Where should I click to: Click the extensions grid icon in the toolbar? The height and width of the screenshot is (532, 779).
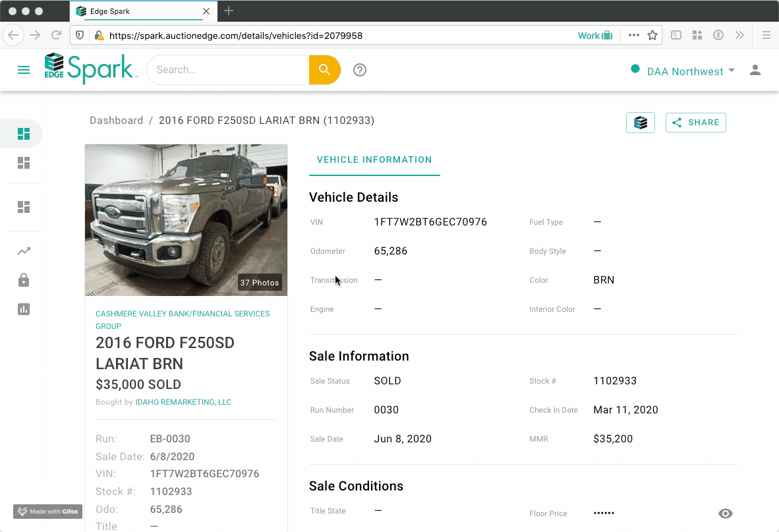pos(697,35)
